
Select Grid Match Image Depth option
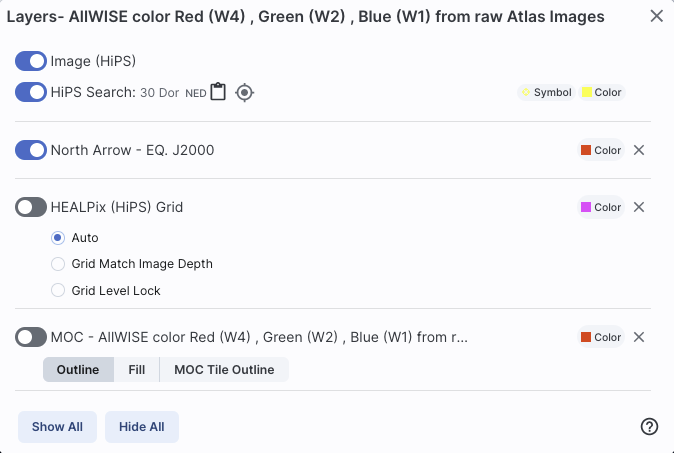tap(58, 264)
